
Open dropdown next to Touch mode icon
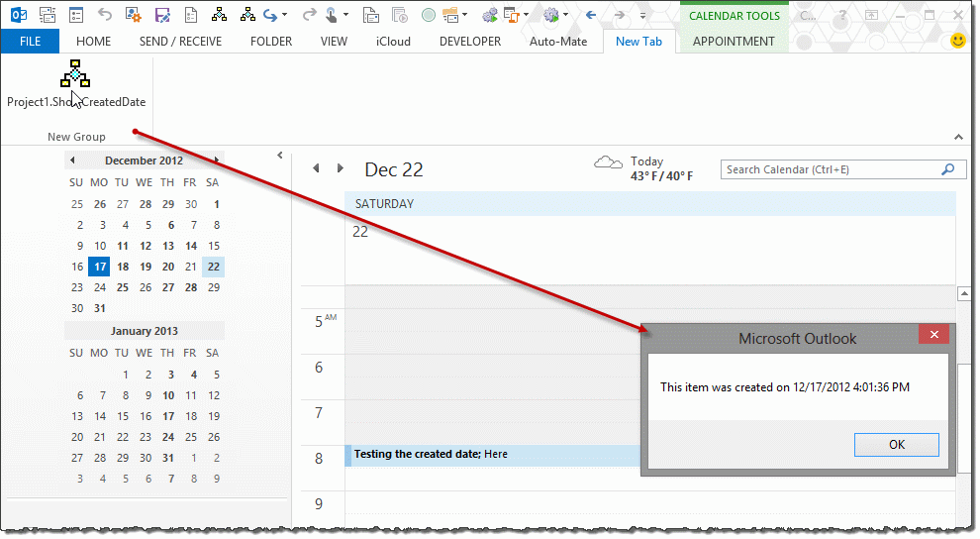click(x=345, y=15)
